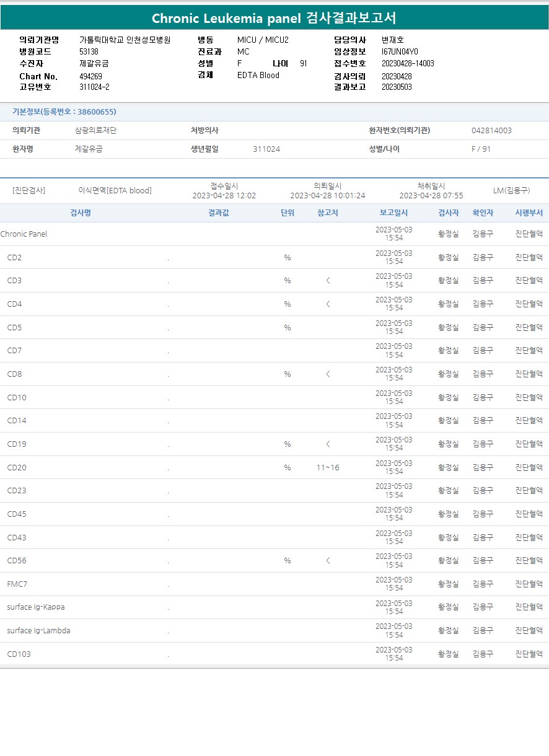The height and width of the screenshot is (756, 549).
Task: Select the 이식면역[EDTA blood] specimen label
Action: point(115,190)
